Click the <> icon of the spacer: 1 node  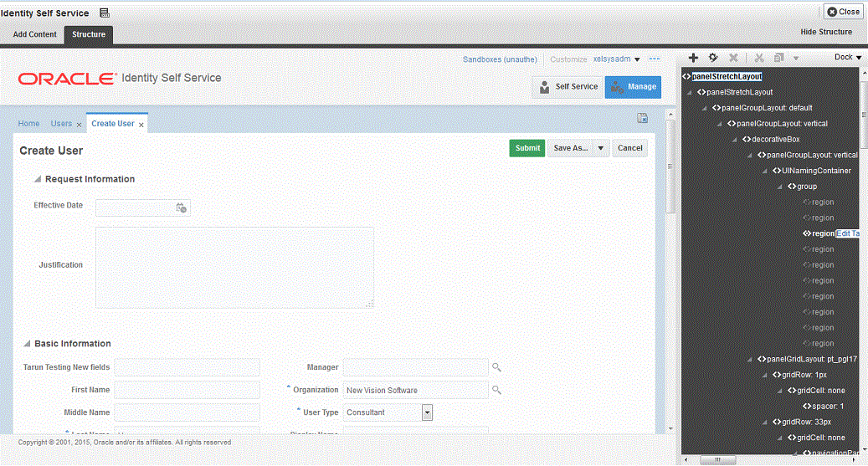[807, 407]
